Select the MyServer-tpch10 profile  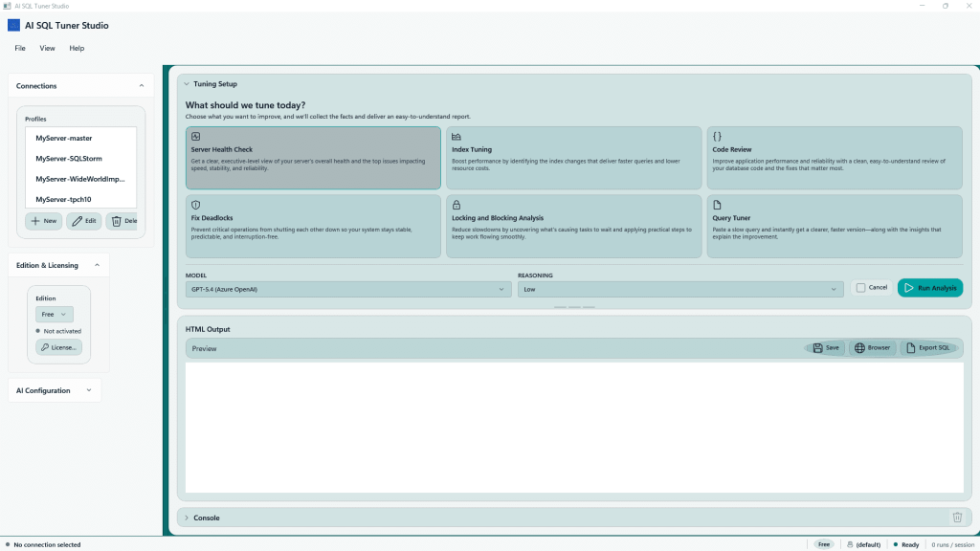(x=80, y=199)
